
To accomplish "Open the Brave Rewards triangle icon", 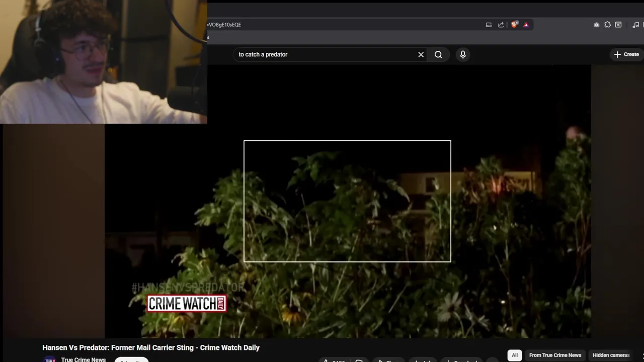I will tap(526, 25).
